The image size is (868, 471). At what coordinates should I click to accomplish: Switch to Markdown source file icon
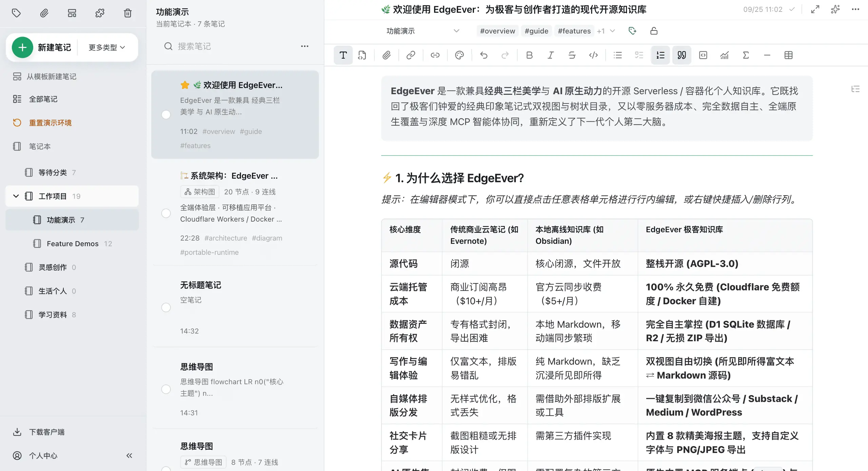coord(362,55)
